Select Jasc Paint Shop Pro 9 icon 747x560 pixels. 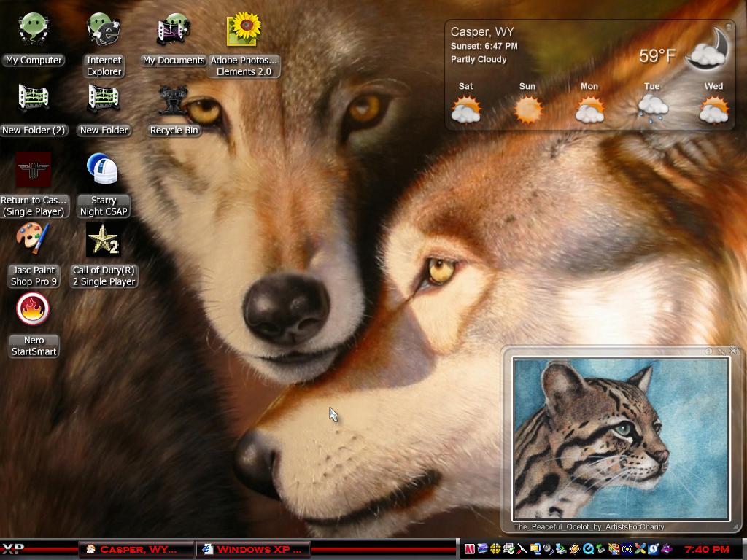(34, 255)
